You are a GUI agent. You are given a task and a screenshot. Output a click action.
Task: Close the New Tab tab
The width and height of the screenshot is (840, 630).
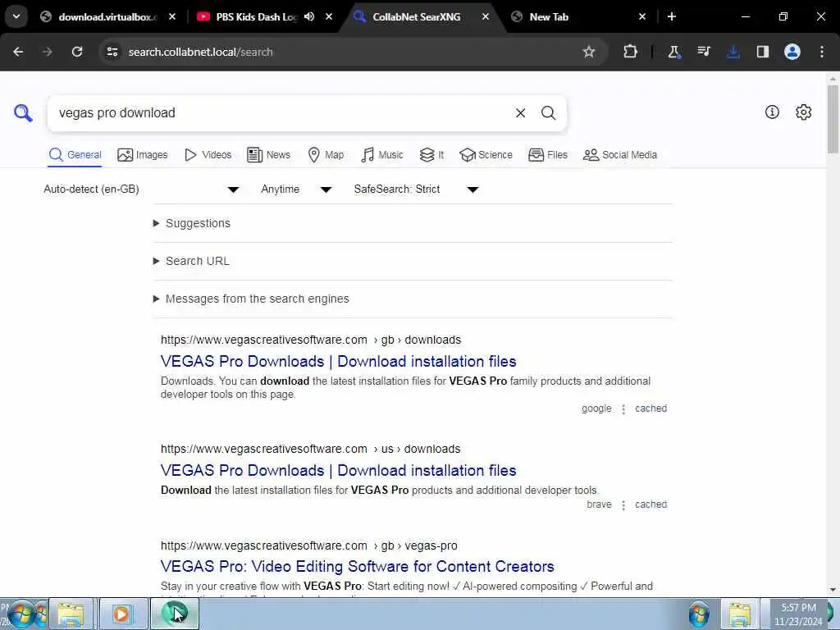click(642, 16)
